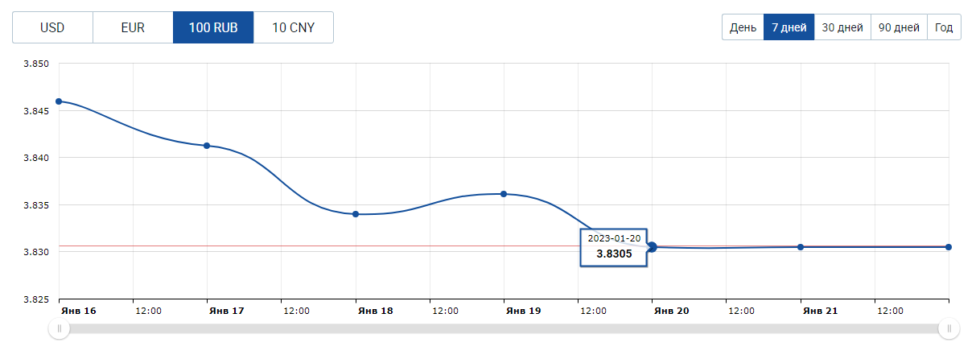Viewport: 980px width, 359px height.
Task: Show the 90 дней range
Action: tap(899, 27)
